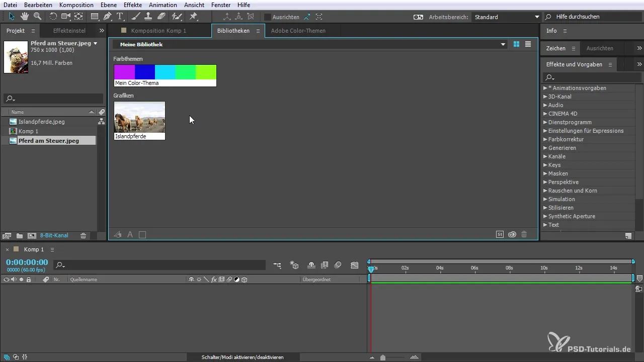Select the Unified Camera tool
This screenshot has height=362, width=644.
66,17
